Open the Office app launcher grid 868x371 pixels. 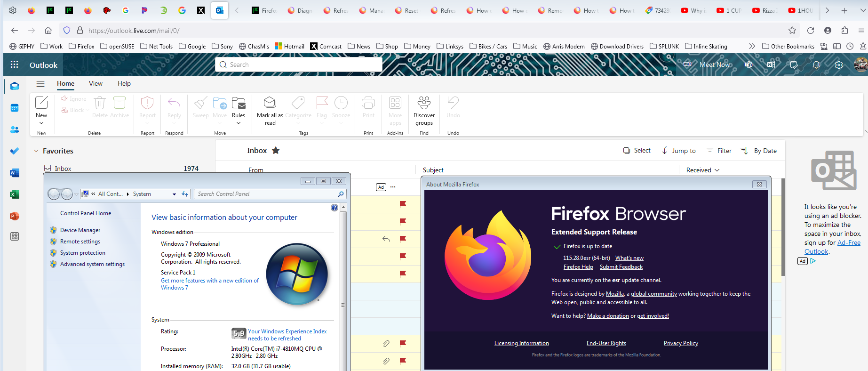click(x=15, y=65)
